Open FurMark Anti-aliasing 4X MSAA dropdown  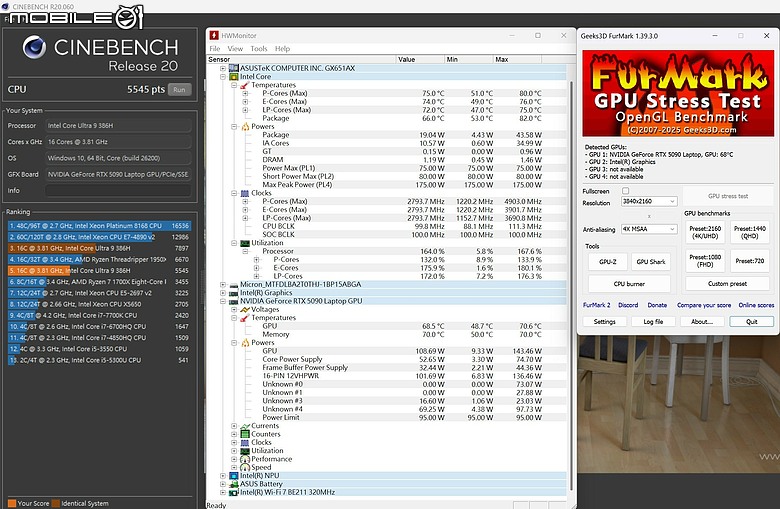point(649,229)
